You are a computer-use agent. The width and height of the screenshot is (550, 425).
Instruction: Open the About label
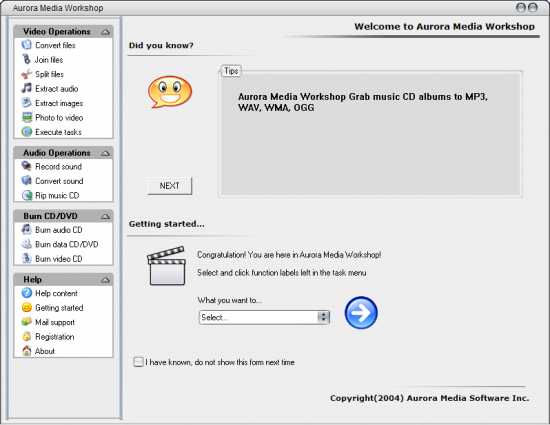[x=45, y=351]
